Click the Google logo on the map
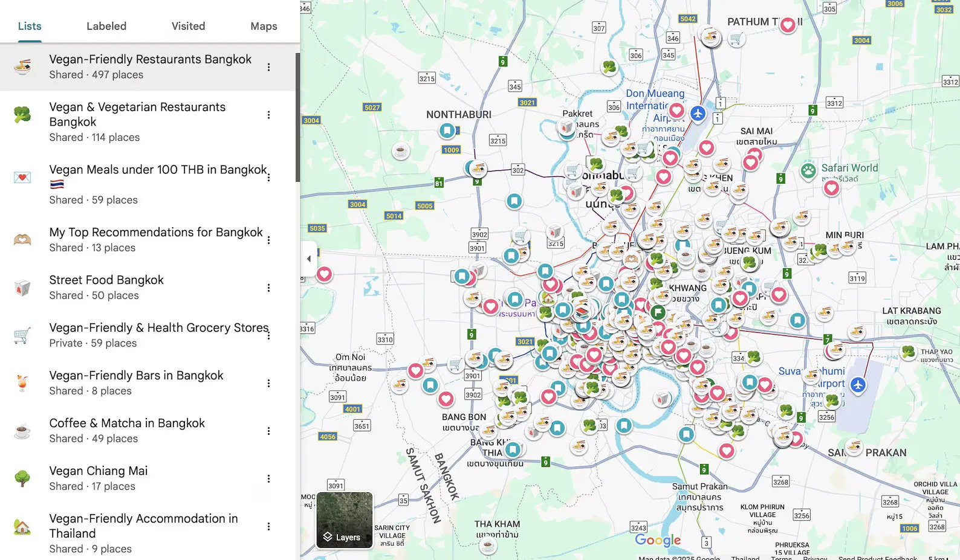Image resolution: width=960 pixels, height=560 pixels. pyautogui.click(x=658, y=540)
